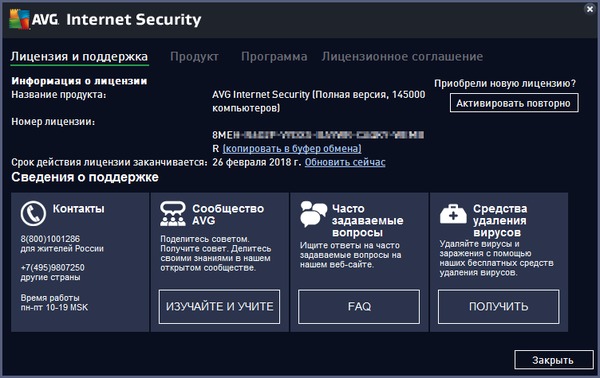Click the Номер лицензии: label
Image resolution: width=600 pixels, height=378 pixels.
pyautogui.click(x=53, y=122)
